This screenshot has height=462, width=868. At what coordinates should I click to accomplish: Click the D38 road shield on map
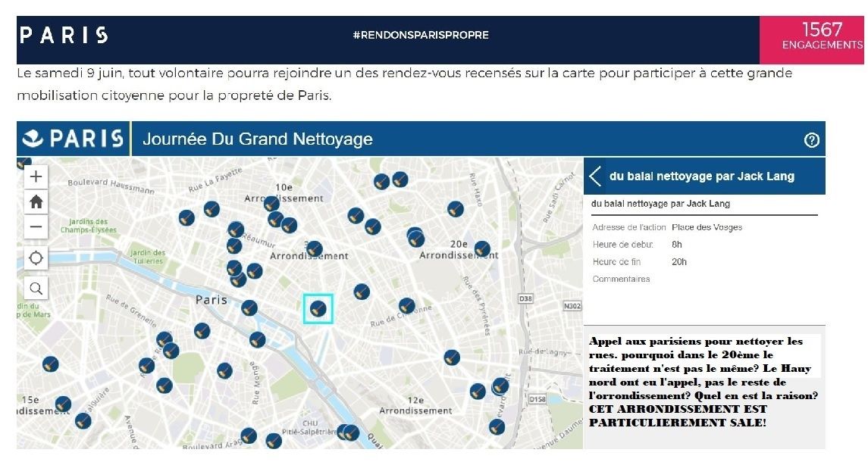click(x=525, y=298)
